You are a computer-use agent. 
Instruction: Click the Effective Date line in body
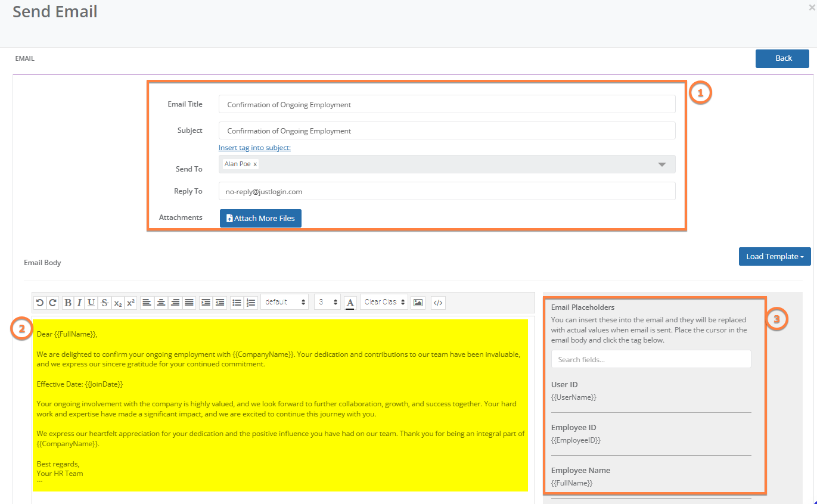(x=80, y=384)
